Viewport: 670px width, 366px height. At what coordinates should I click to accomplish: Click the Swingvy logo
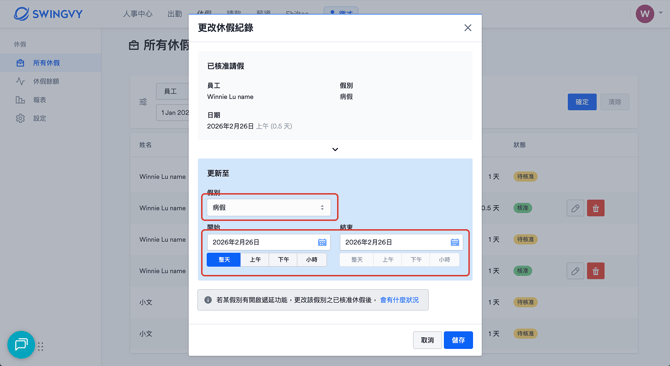coord(48,14)
